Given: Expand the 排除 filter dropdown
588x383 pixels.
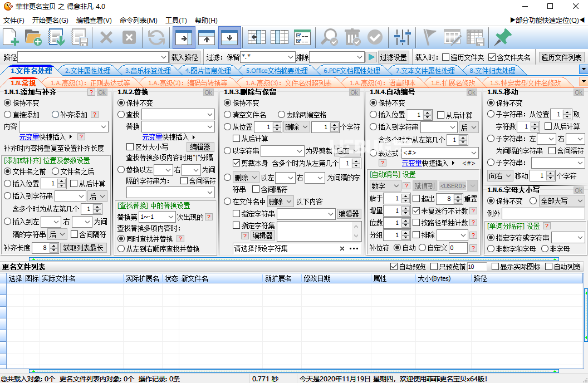Looking at the screenshot, I should click(360, 57).
